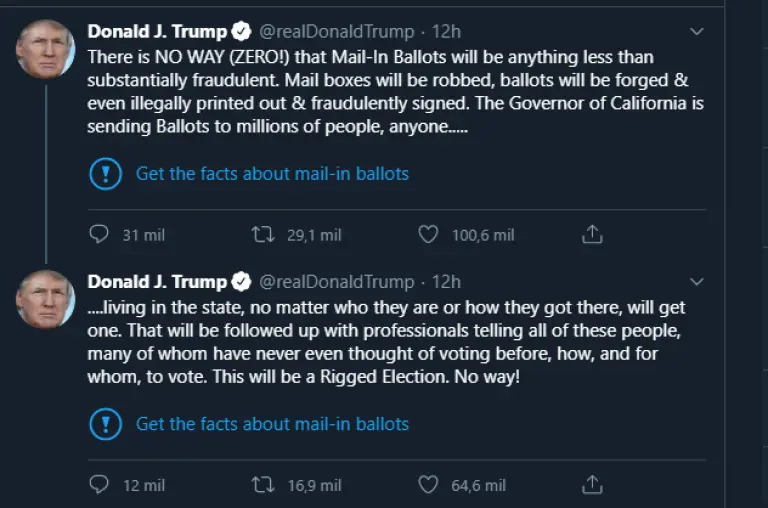Click exclamation info icon on first tweet
The width and height of the screenshot is (768, 508).
tap(105, 173)
